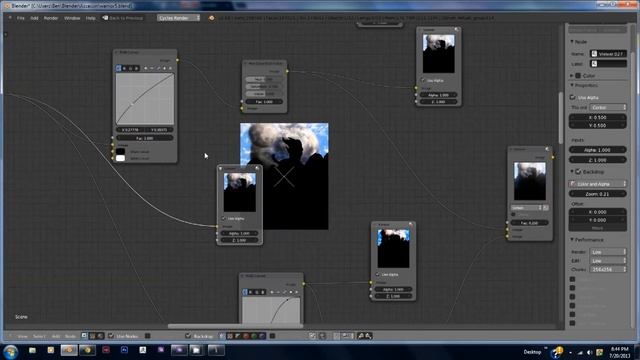Viewport: 640px width, 360px height.
Task: Click the backdrop zoom-in magnifier icon in footer
Action: [x=369, y=336]
